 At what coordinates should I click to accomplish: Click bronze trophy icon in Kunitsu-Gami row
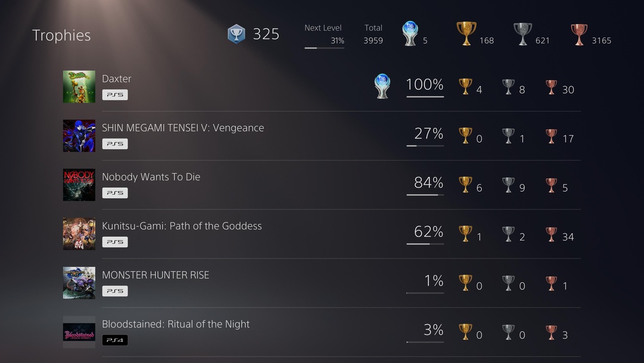click(552, 234)
